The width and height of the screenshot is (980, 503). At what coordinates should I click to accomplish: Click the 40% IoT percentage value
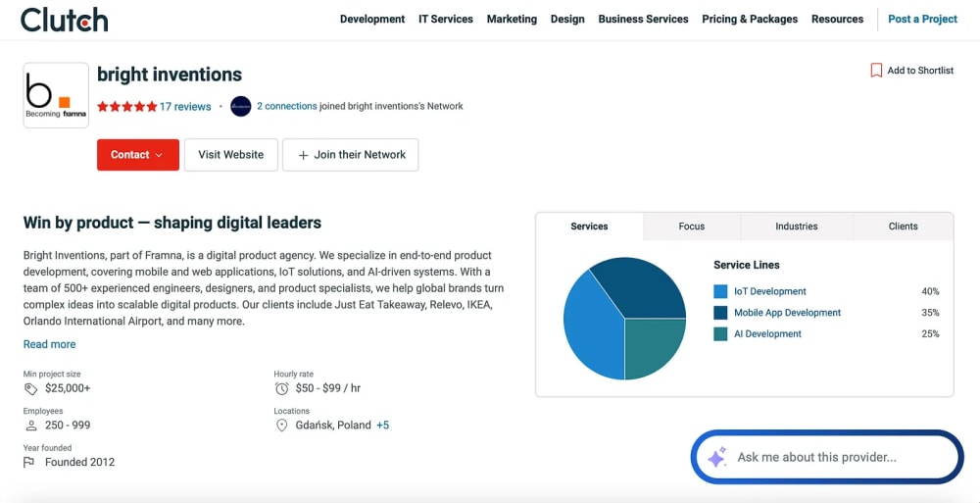[x=930, y=291]
